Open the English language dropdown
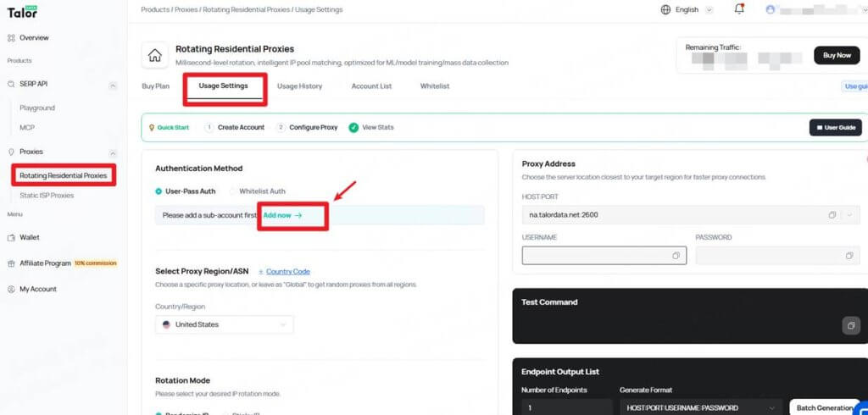Image resolution: width=868 pixels, height=415 pixels. [709, 10]
